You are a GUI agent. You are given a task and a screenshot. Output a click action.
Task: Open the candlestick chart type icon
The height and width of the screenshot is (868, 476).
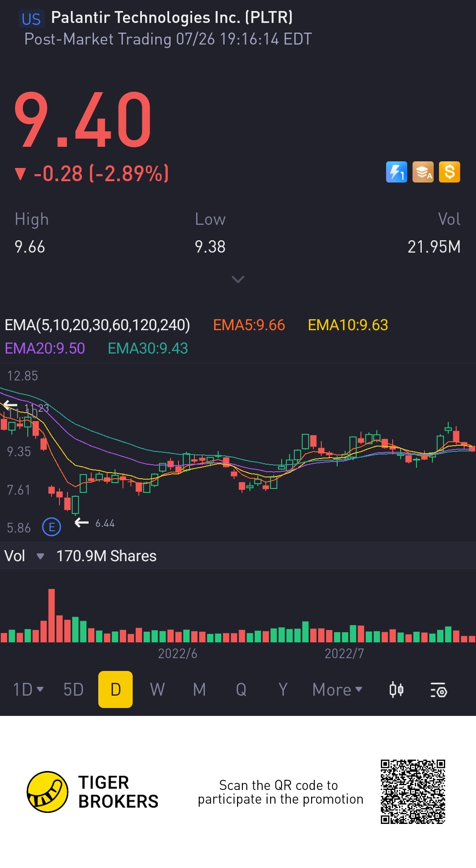coord(396,689)
